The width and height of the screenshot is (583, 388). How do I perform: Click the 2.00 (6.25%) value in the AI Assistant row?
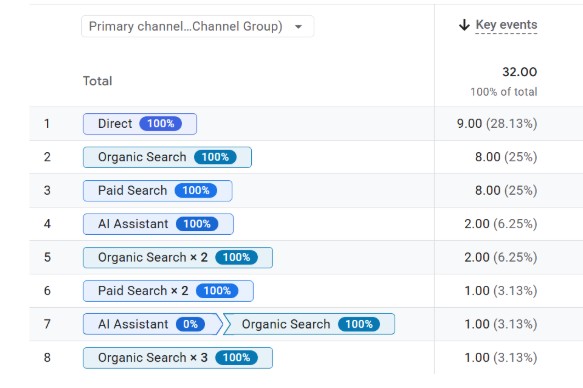501,224
